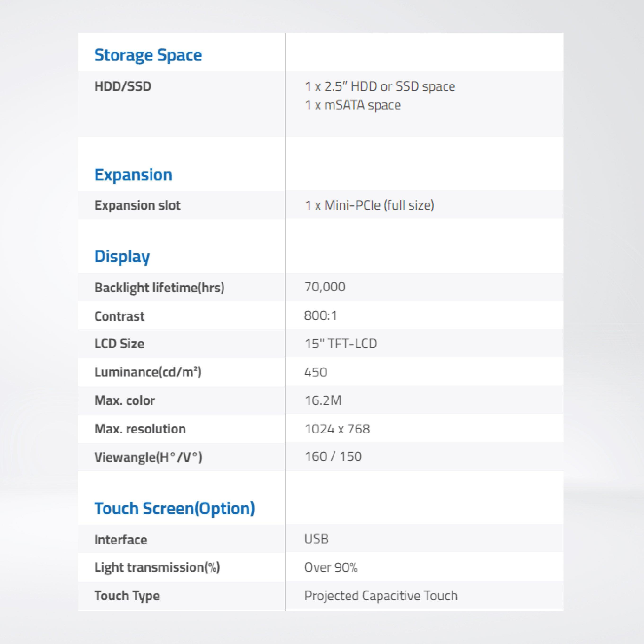Click the '1 x Mini-PCIe (full size)' value
Screen dimensions: 644x644
pos(370,205)
